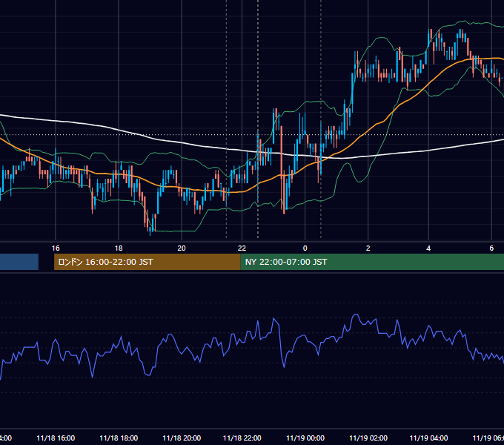Click hour label 18 below price chart
Screen dimensions: 504x445
click(119, 248)
